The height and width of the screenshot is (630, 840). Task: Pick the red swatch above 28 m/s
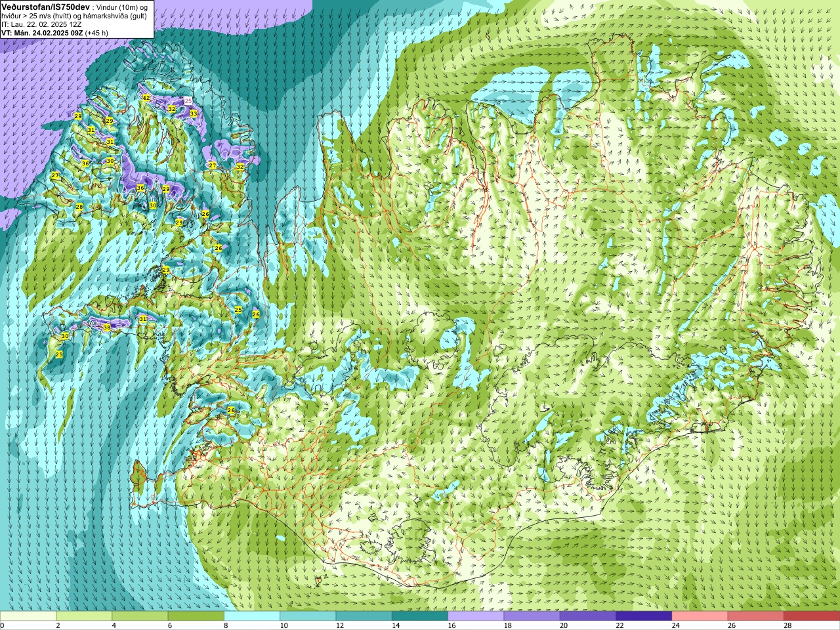(x=812, y=616)
